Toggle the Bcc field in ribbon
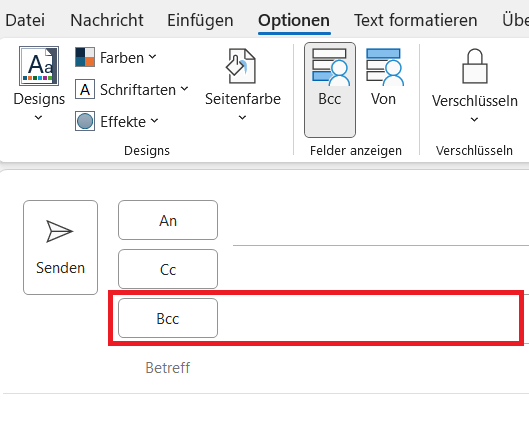The height and width of the screenshot is (439, 529). [330, 90]
